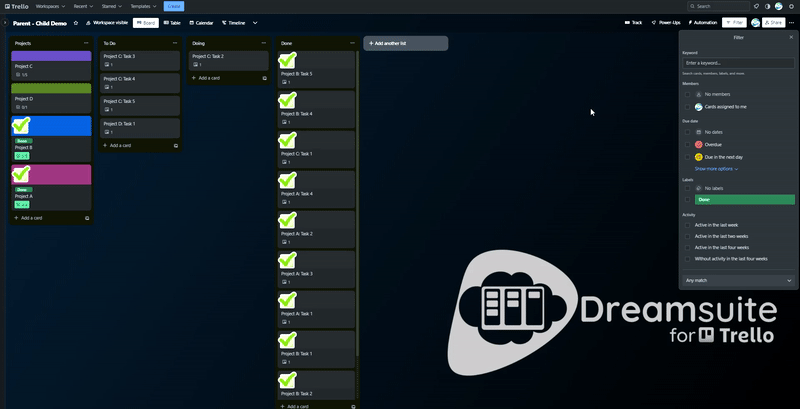Switch to the Calendar view
The width and height of the screenshot is (800, 409).
[x=201, y=23]
